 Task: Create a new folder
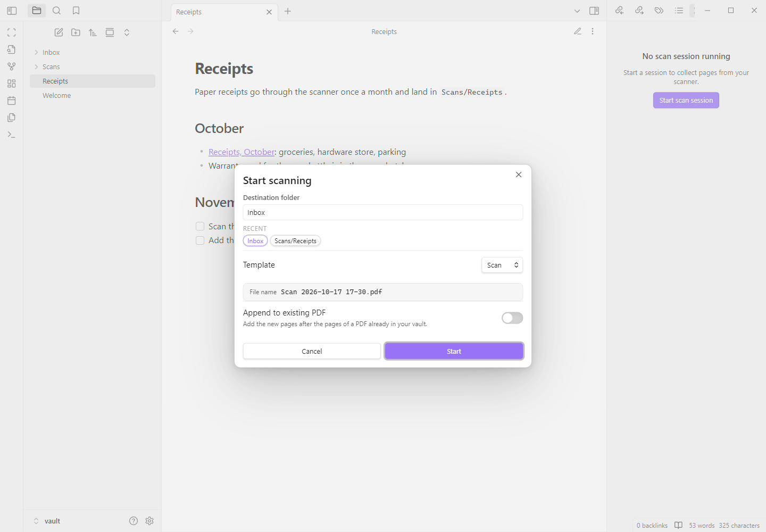pos(76,32)
